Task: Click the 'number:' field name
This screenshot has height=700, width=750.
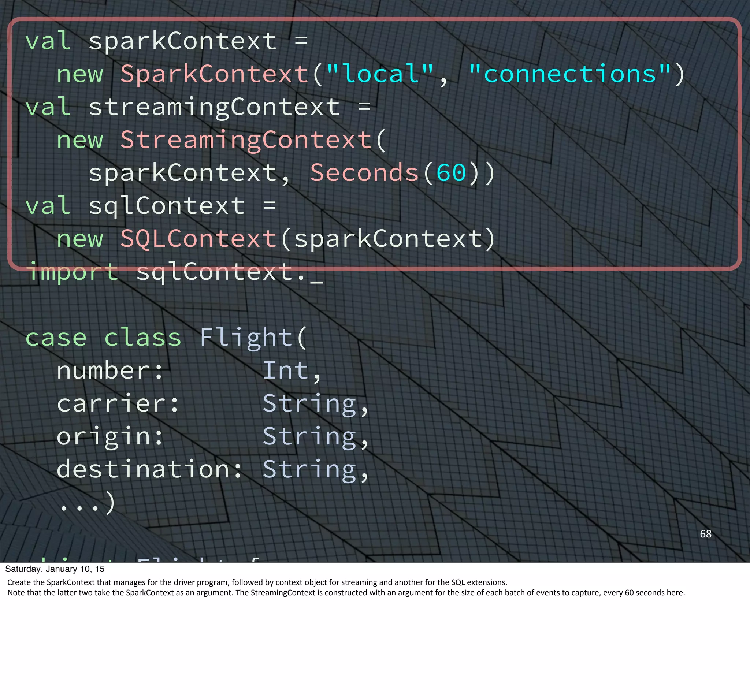Action: (110, 371)
